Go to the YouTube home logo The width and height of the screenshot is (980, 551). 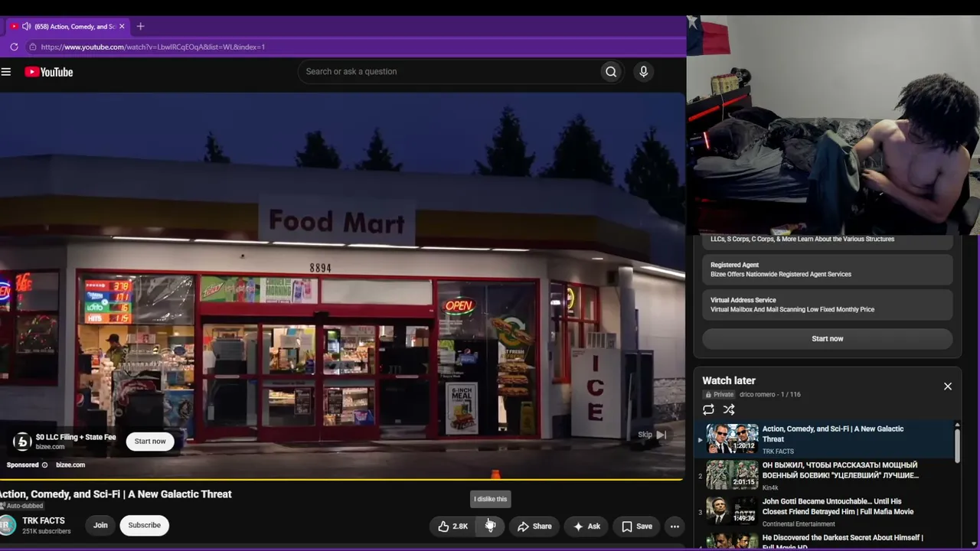[x=49, y=72]
